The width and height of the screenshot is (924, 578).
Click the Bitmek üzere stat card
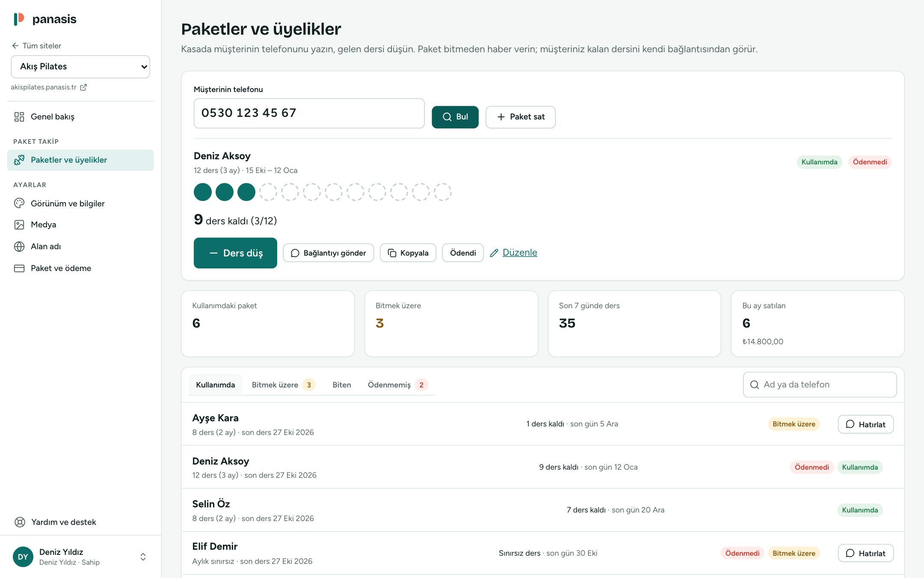451,324
